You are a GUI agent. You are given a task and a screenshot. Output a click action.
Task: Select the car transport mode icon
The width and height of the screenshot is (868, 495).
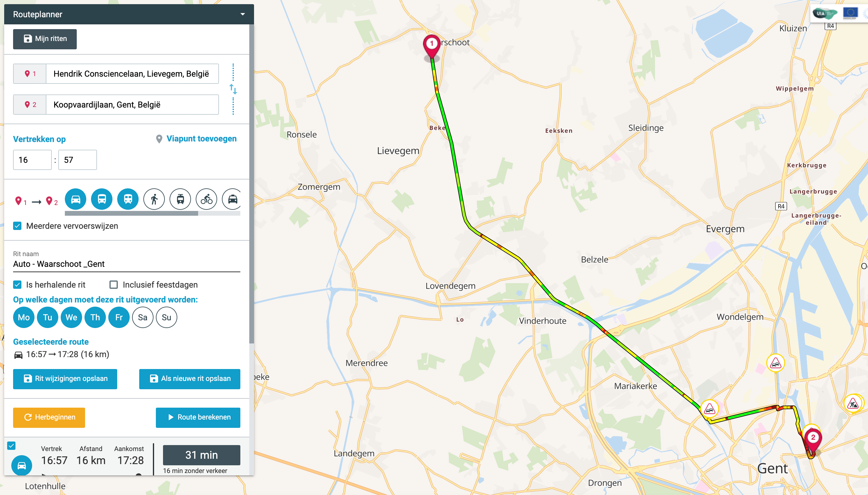[x=76, y=199]
